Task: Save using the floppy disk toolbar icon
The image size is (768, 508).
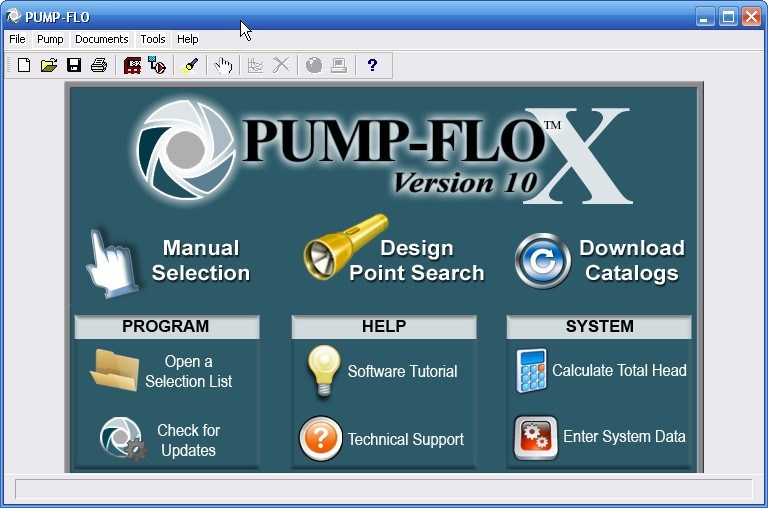Action: [74, 65]
